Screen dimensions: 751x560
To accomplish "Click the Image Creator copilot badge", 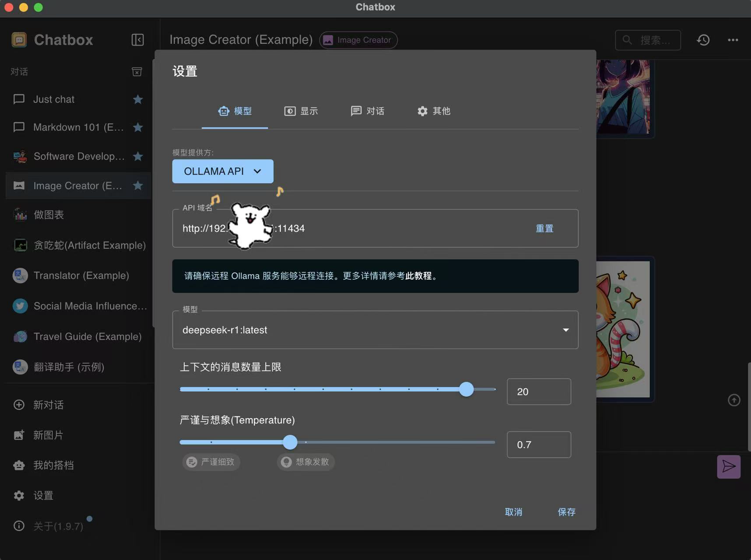I will (x=358, y=40).
